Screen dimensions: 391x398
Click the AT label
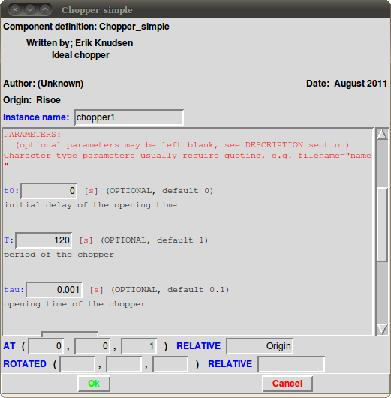coord(9,346)
